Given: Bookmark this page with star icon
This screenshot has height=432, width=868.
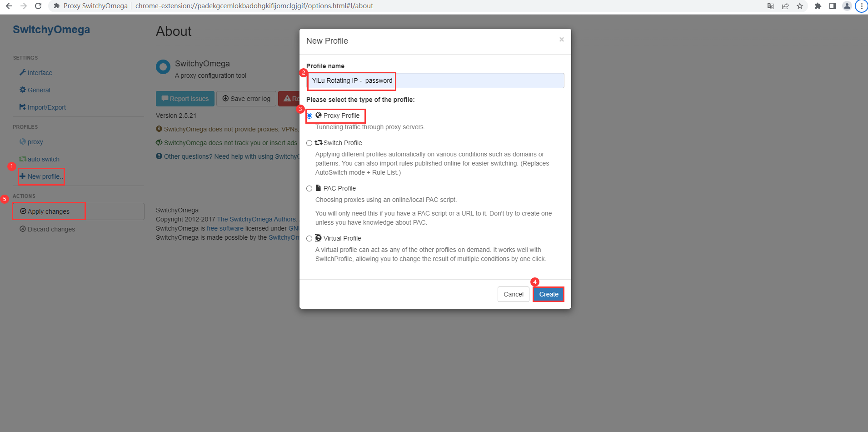Looking at the screenshot, I should (x=800, y=6).
